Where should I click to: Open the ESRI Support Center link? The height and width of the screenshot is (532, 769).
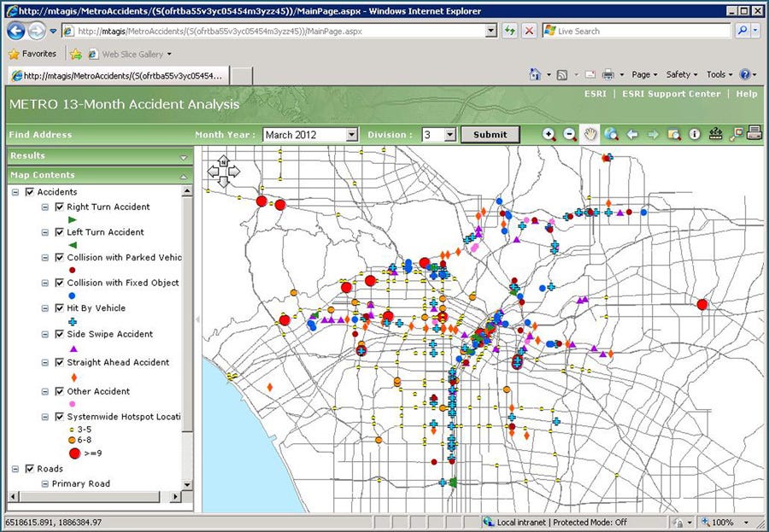coord(671,94)
